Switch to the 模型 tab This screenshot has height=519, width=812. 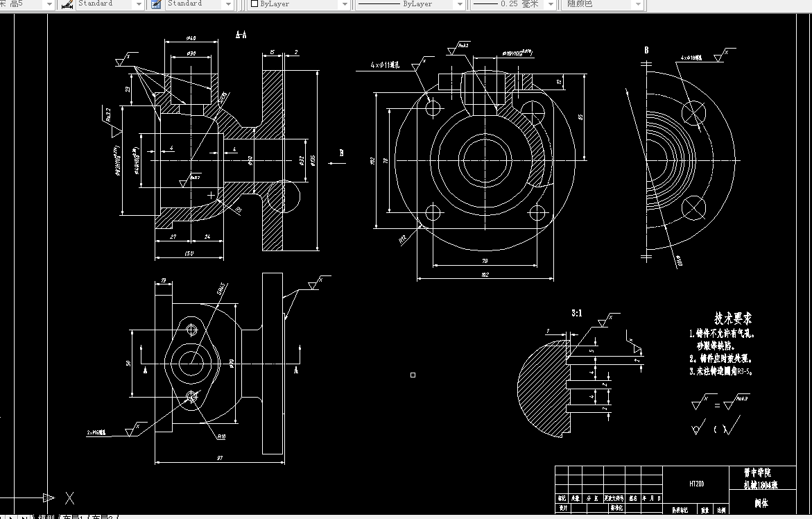pyautogui.click(x=46, y=516)
